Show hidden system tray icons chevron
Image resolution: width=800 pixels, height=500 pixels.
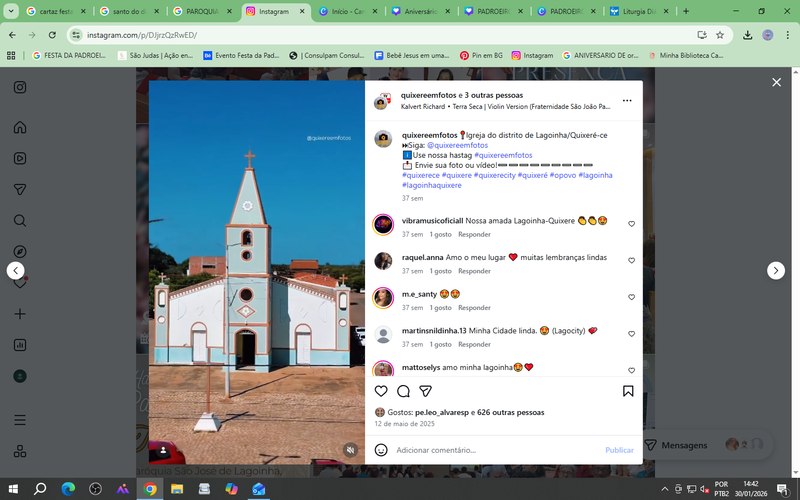coord(665,489)
